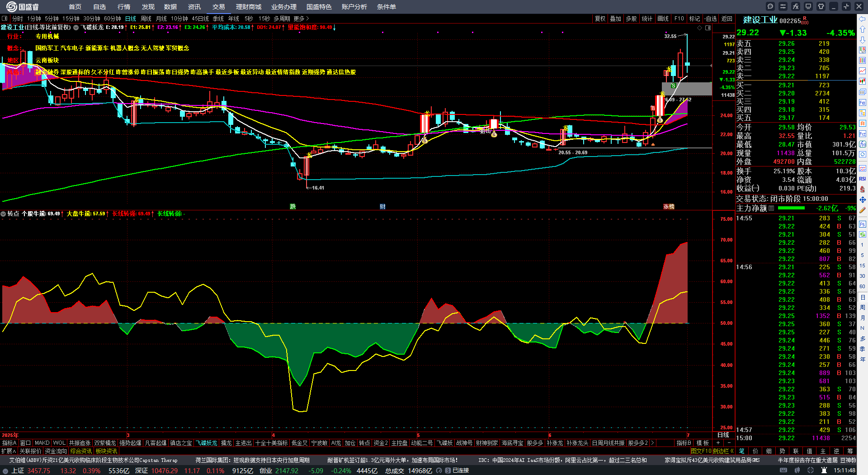868x475 pixels.
Task: Switch to the 30分钟 period tab
Action: [92, 19]
